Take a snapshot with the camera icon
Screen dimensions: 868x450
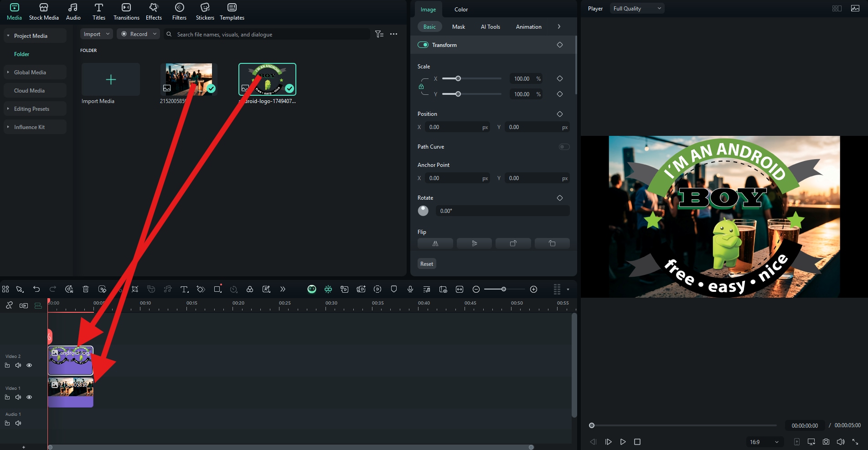click(x=826, y=442)
